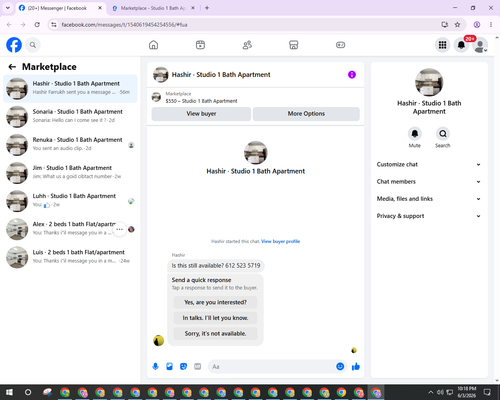
Task: Open the notifications bell with 20+ badge
Action: pos(462,45)
